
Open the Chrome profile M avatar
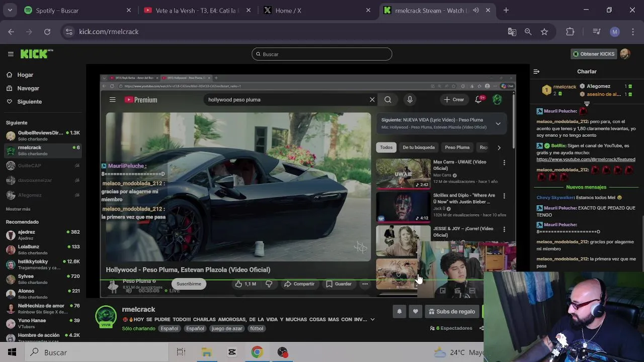pos(614,32)
